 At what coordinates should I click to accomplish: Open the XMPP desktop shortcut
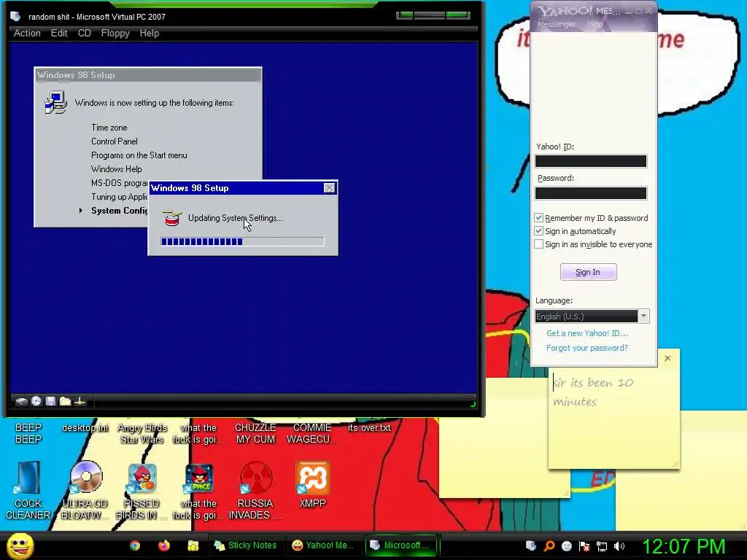[312, 485]
